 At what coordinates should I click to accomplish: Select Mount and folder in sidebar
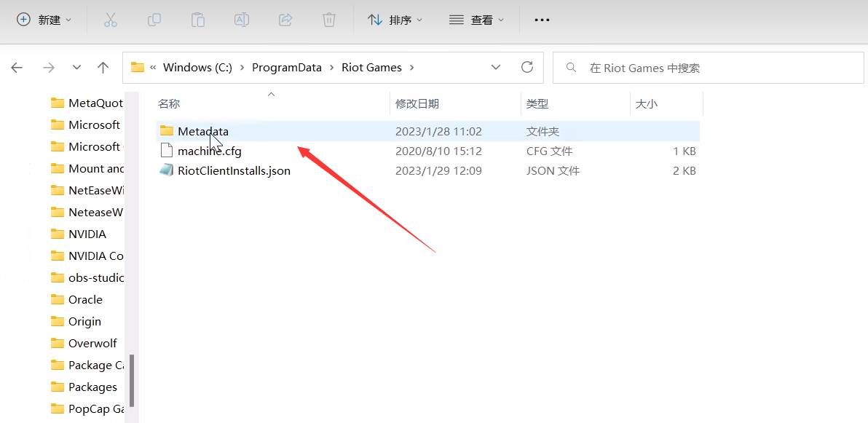pyautogui.click(x=87, y=168)
